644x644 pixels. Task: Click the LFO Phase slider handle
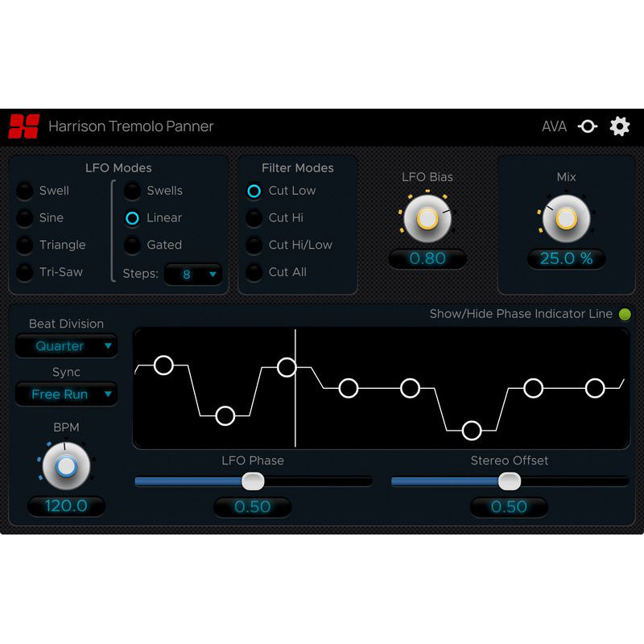[253, 481]
